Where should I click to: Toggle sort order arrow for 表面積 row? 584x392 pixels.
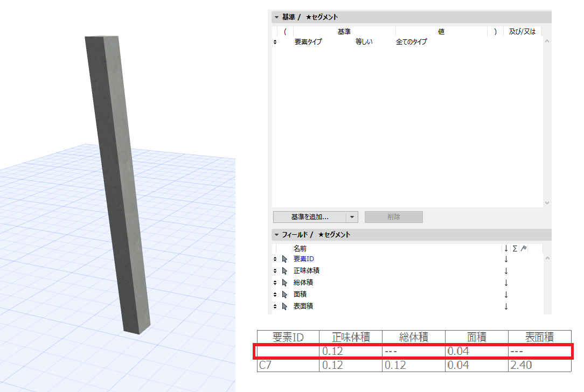506,307
